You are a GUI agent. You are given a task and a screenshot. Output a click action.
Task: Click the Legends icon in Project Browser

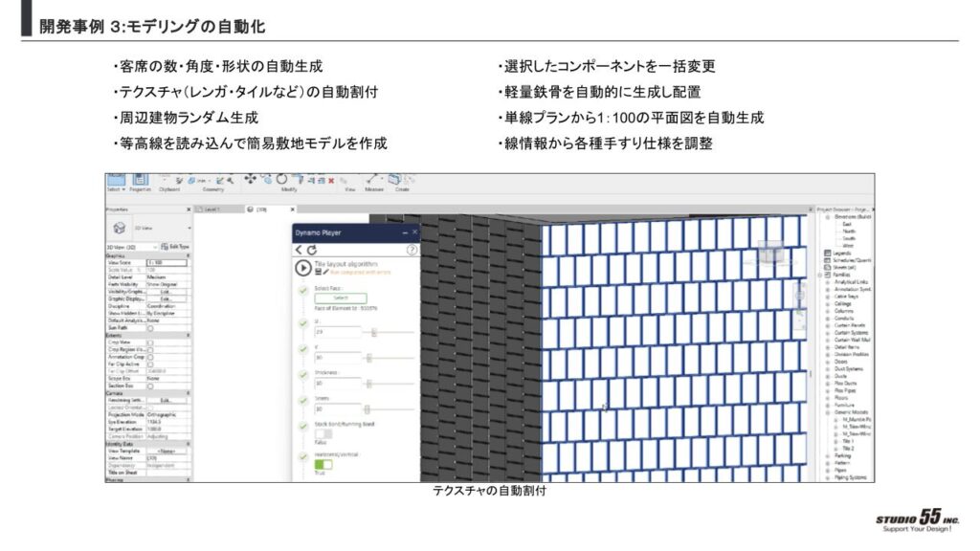828,253
